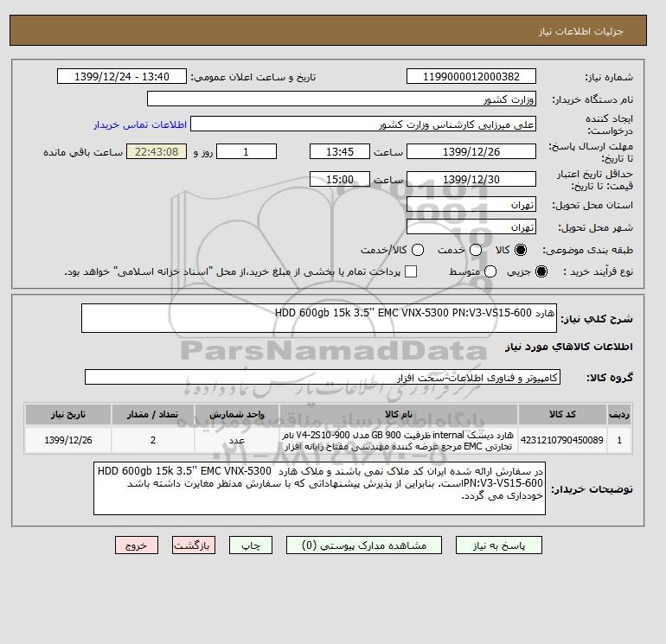Click the validity time field 15:00

pyautogui.click(x=340, y=179)
